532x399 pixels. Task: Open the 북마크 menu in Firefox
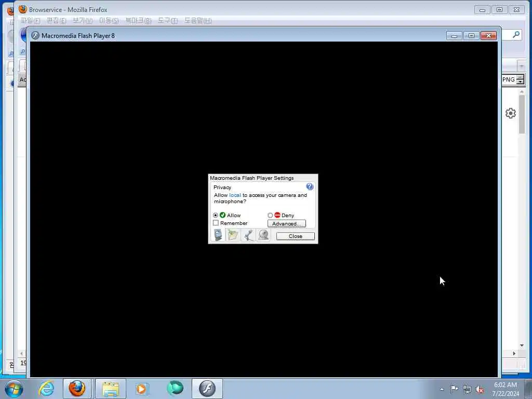click(x=138, y=21)
